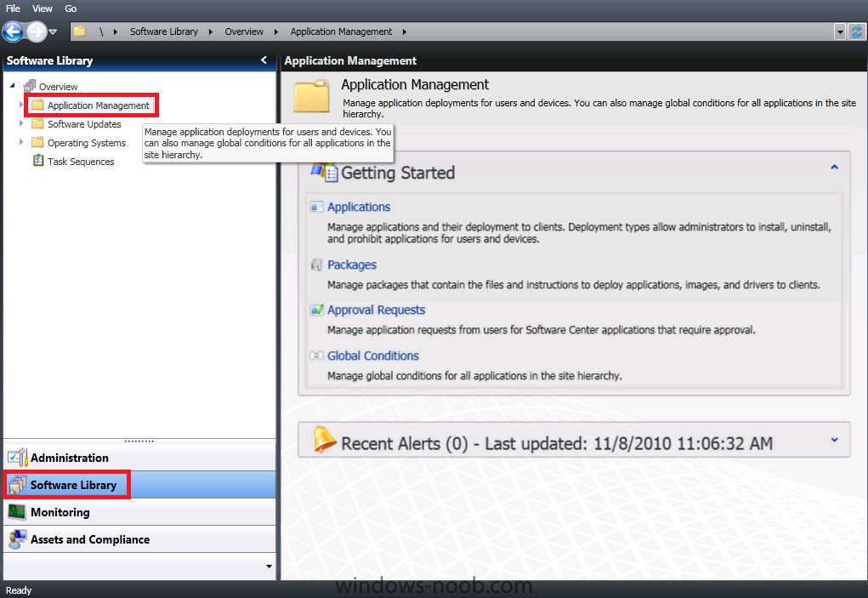The image size is (868, 598).
Task: Click the Administration workspace icon
Action: point(18,458)
